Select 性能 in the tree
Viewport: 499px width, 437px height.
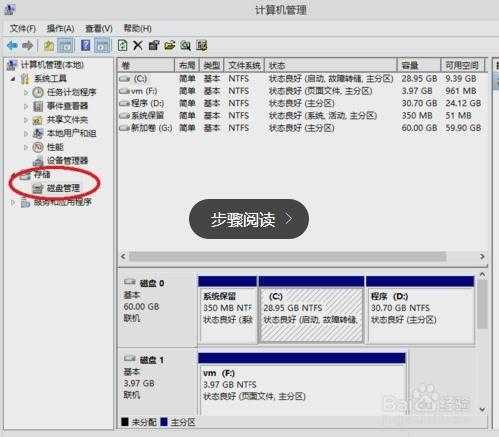(x=55, y=147)
